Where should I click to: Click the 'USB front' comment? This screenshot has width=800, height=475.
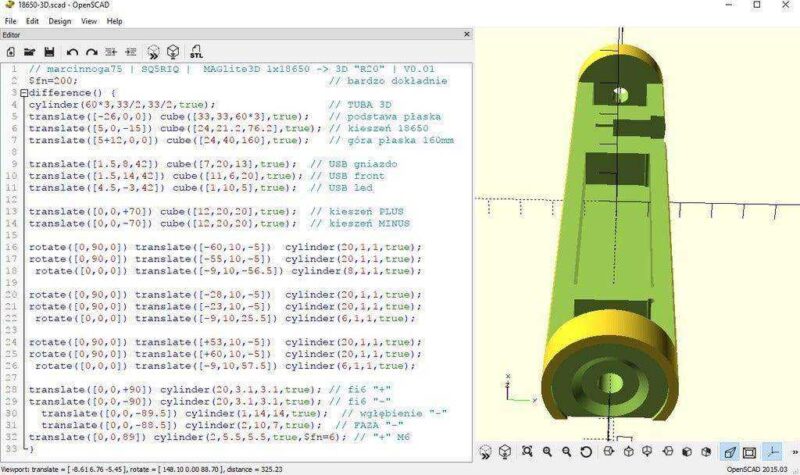(347, 176)
